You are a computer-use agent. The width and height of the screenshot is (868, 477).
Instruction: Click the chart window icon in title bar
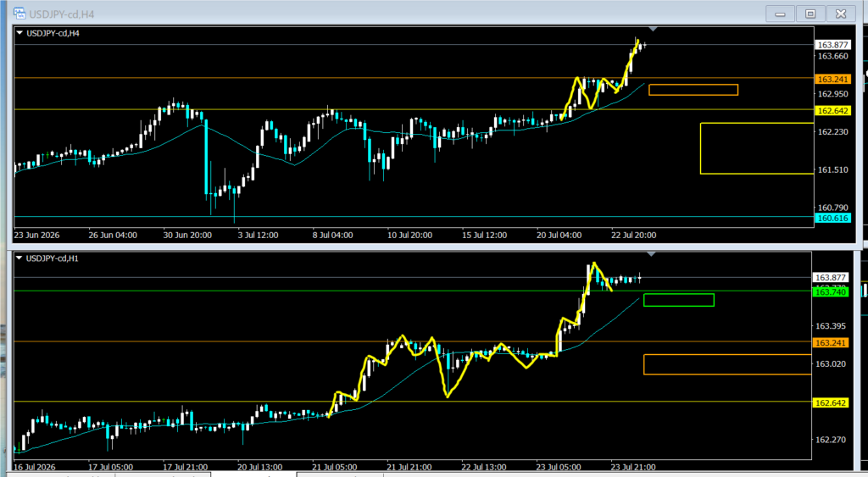[x=19, y=14]
